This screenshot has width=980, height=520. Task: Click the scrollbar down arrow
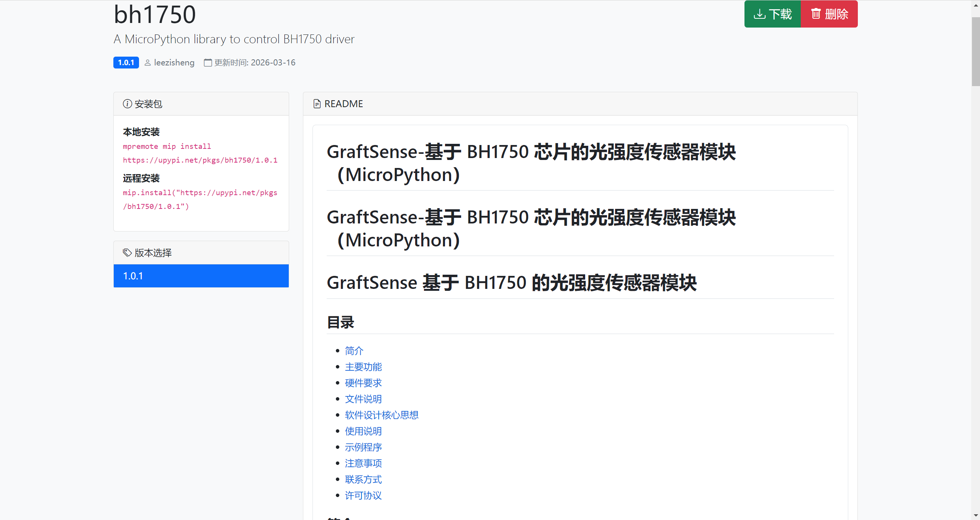tap(976, 516)
